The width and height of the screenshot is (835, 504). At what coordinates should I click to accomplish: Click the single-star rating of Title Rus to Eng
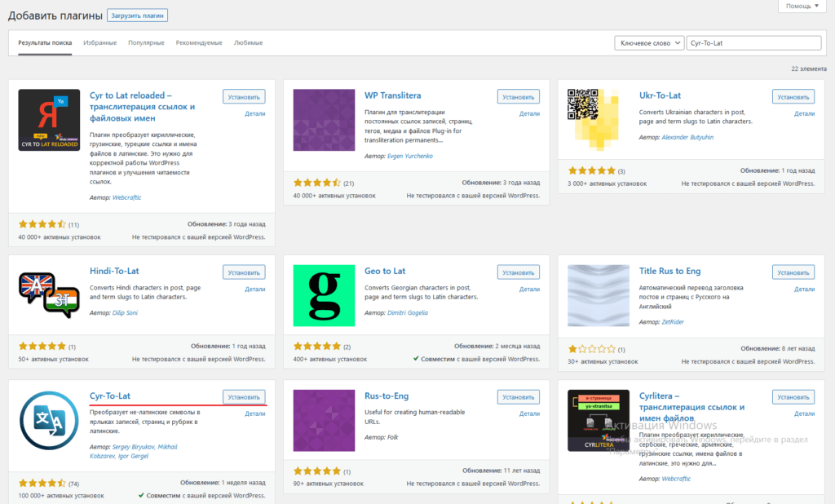(592, 349)
